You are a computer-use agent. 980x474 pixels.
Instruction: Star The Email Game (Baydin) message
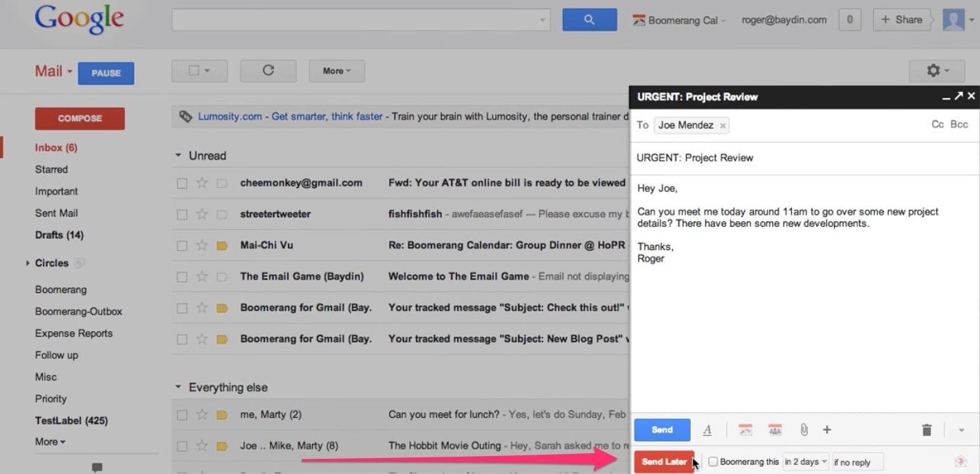tap(202, 276)
